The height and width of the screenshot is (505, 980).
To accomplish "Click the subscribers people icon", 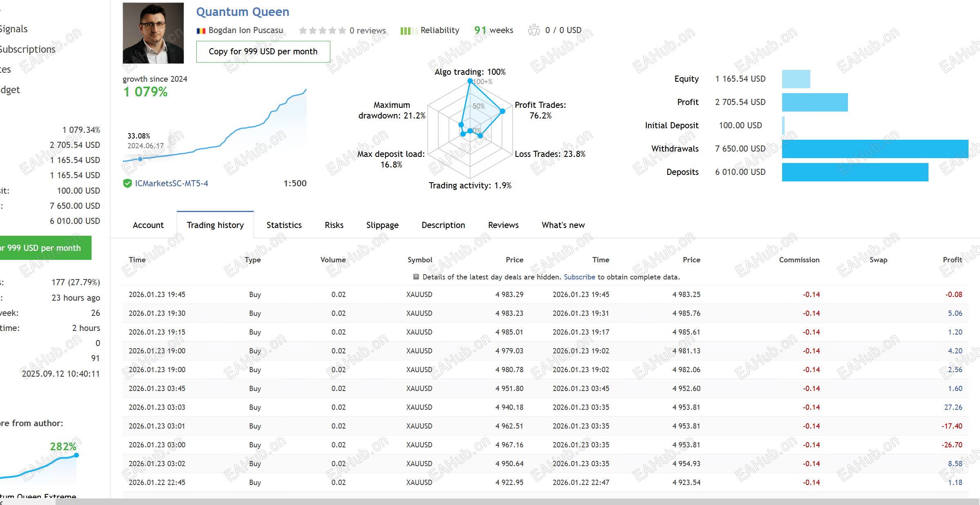I will coord(534,30).
